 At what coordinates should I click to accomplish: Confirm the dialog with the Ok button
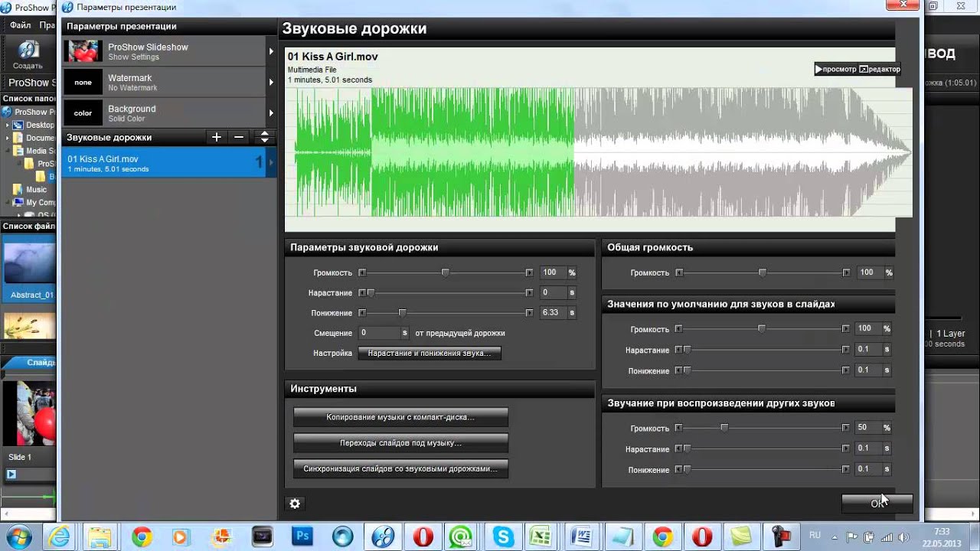pyautogui.click(x=877, y=503)
